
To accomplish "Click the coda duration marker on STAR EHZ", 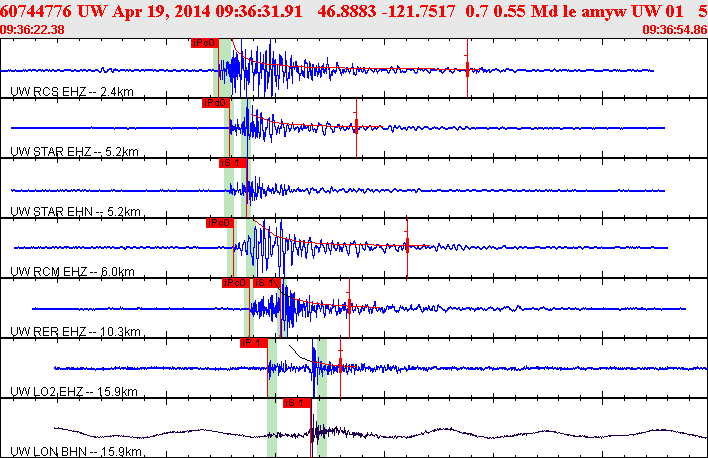I will click(356, 128).
